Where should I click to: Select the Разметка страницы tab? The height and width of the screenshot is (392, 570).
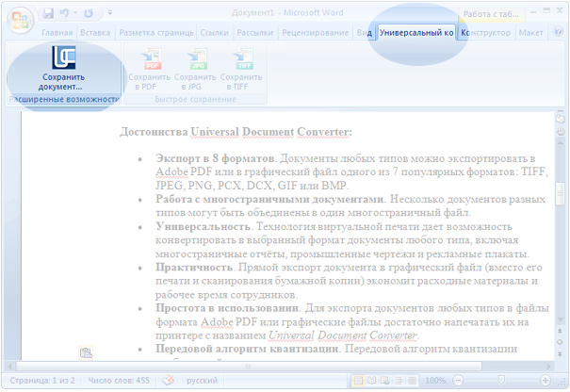156,33
